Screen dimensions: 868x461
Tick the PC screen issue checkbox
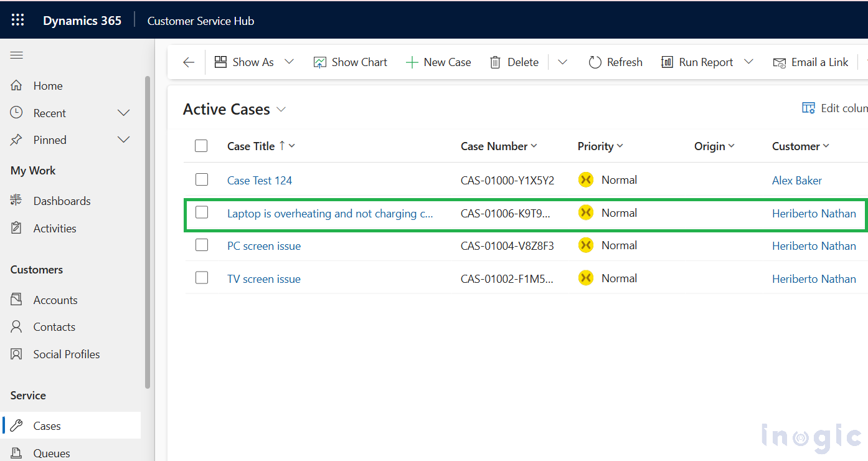(201, 245)
